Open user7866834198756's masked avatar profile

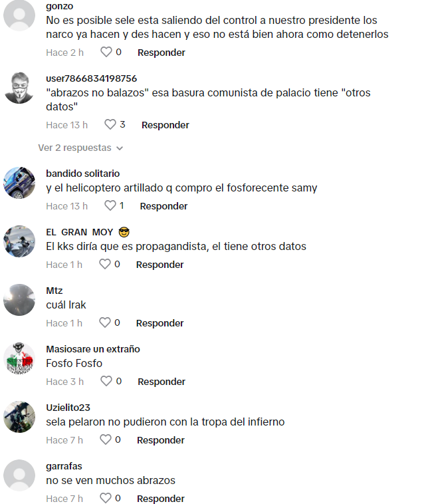19,88
